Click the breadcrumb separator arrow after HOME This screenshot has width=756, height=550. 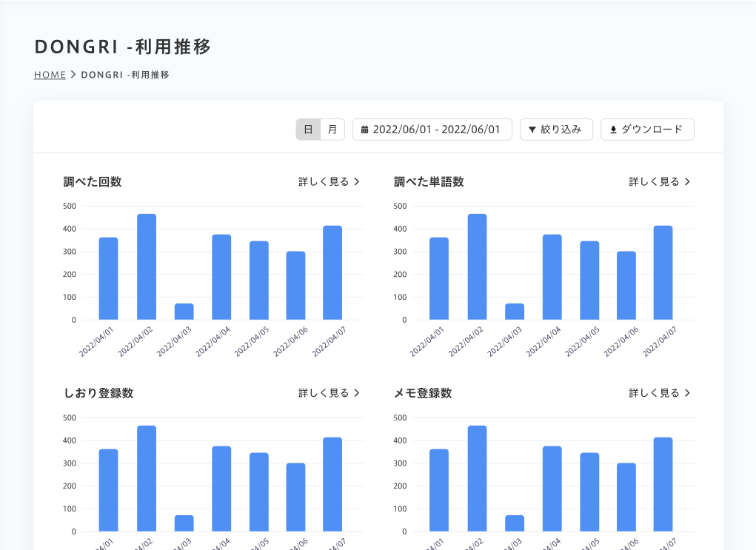[x=73, y=75]
